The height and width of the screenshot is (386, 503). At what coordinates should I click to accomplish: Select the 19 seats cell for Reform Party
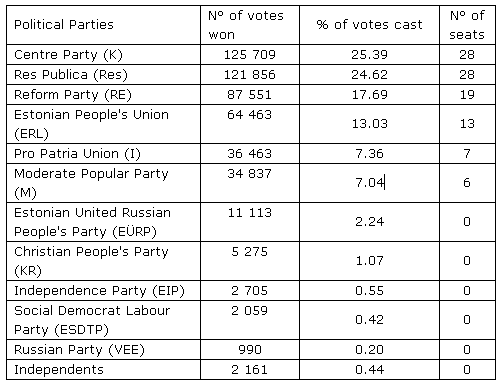[467, 94]
